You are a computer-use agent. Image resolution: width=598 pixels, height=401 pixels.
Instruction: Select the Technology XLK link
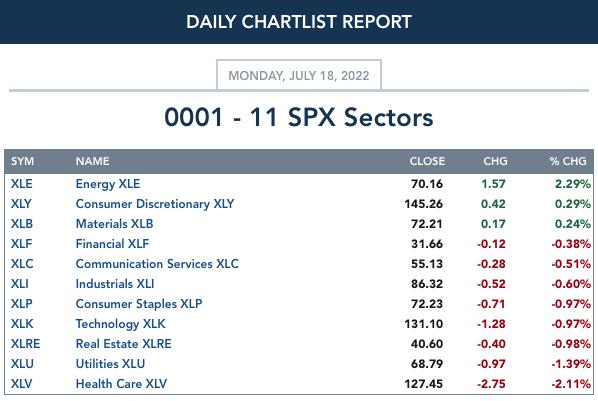[x=121, y=324]
